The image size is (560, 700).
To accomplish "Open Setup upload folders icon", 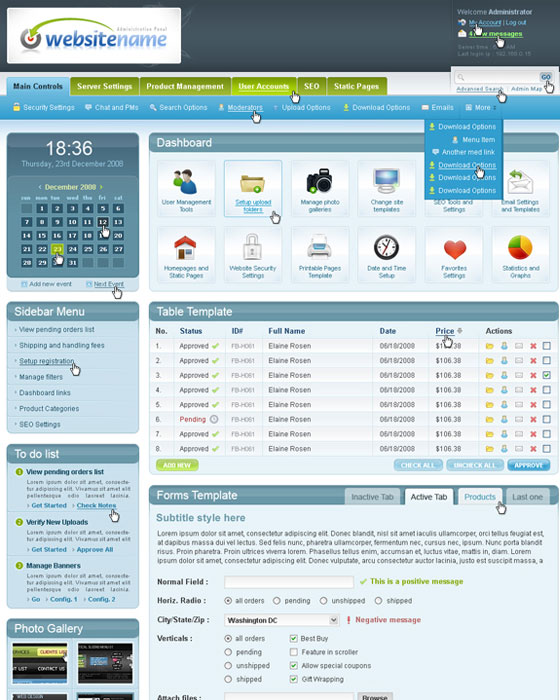I will pos(253,188).
